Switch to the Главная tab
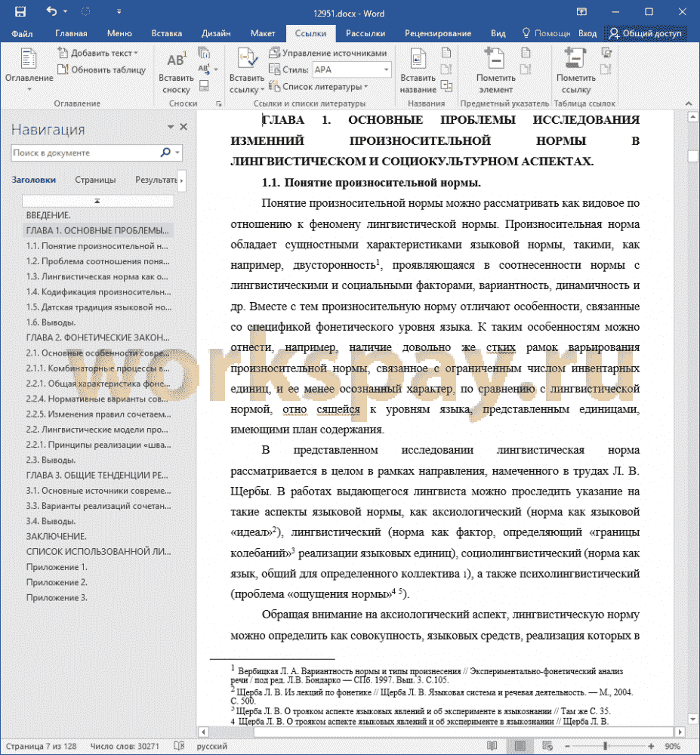Screen dimensions: 700x755 pyautogui.click(x=71, y=33)
